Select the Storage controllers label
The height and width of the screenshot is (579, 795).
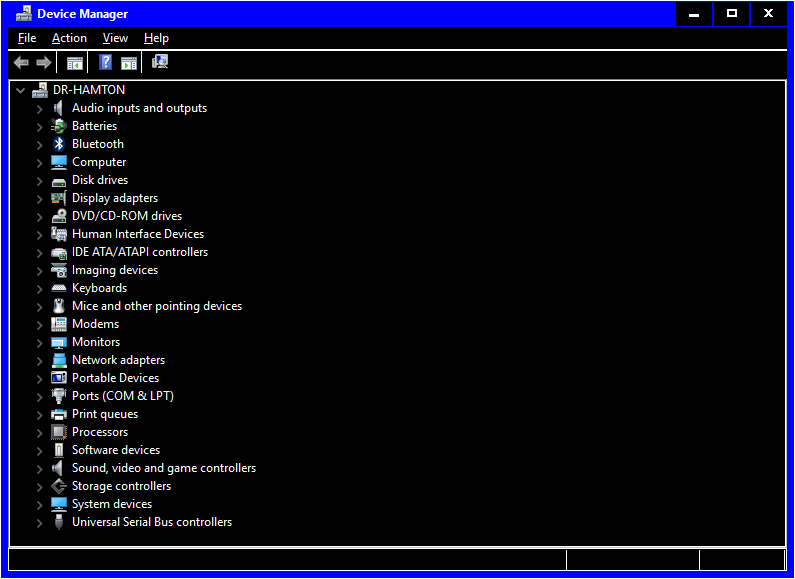(x=122, y=486)
